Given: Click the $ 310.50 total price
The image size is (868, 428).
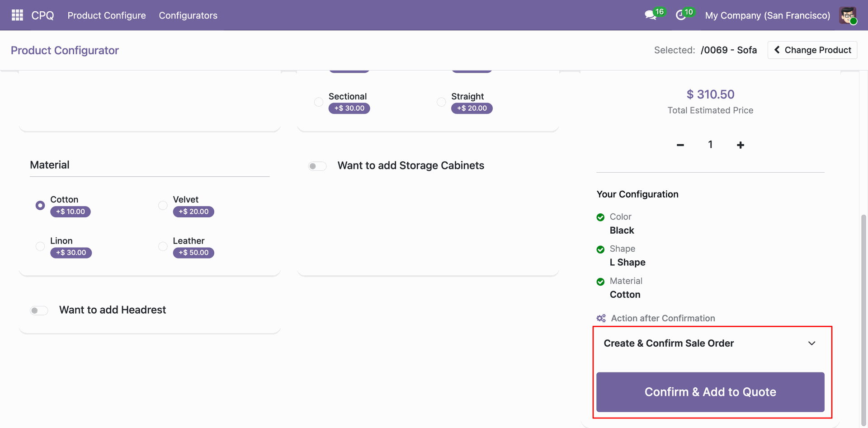Looking at the screenshot, I should [x=710, y=94].
